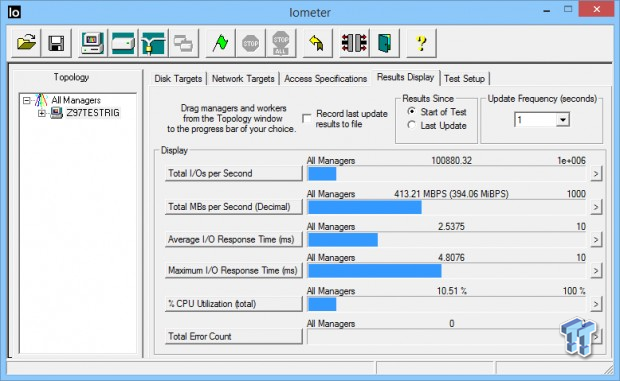Open arrow button beside Average Response bar

click(x=596, y=240)
